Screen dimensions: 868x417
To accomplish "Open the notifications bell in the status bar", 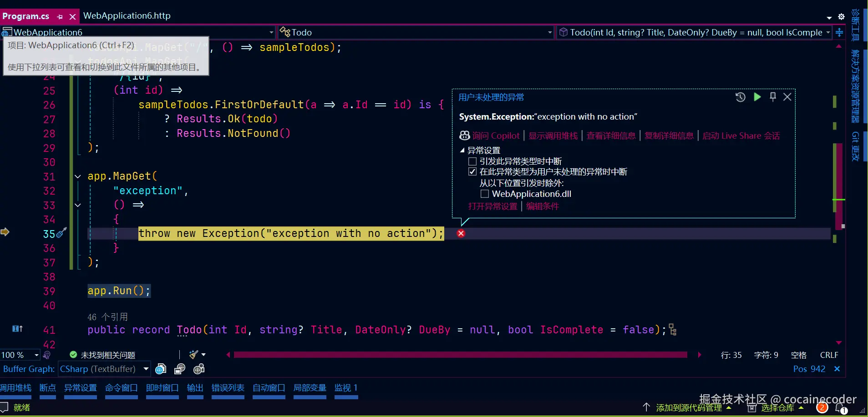I will [840, 408].
